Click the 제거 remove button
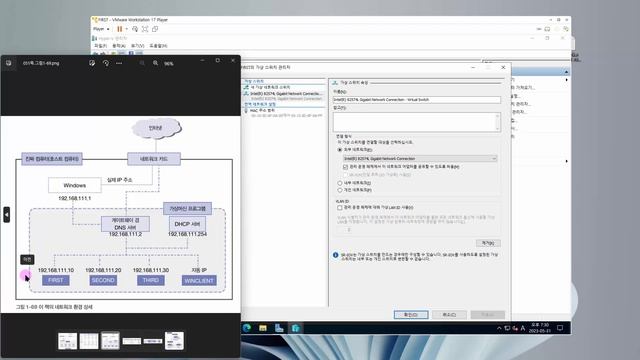Screen dimensions: 640x360 coord(488,243)
